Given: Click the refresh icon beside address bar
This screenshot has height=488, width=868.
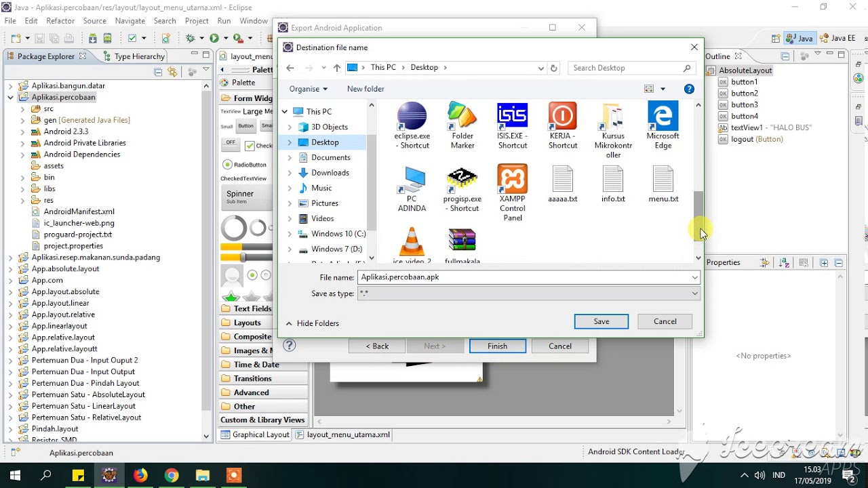Looking at the screenshot, I should (x=554, y=68).
